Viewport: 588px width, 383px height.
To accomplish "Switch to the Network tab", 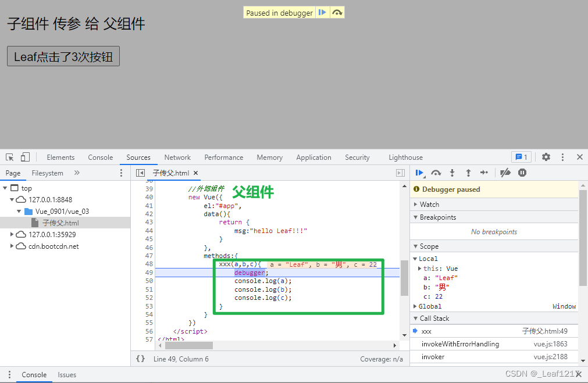I will [177, 158].
